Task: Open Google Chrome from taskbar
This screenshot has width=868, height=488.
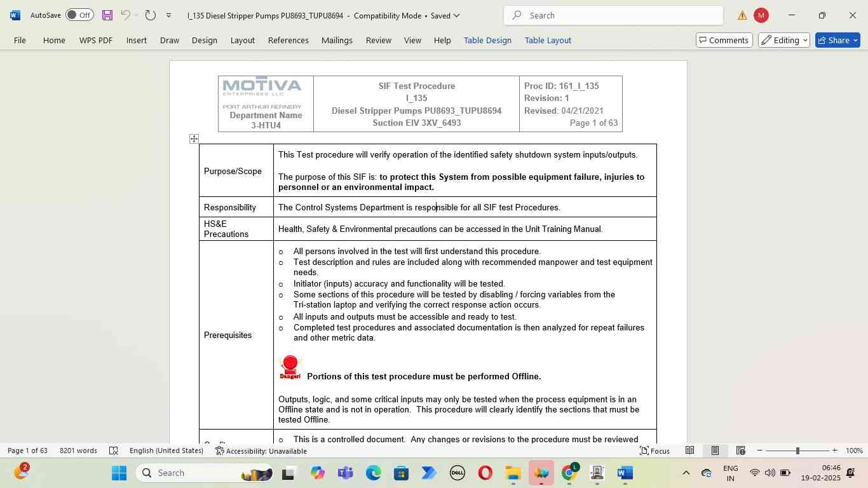Action: click(x=569, y=473)
